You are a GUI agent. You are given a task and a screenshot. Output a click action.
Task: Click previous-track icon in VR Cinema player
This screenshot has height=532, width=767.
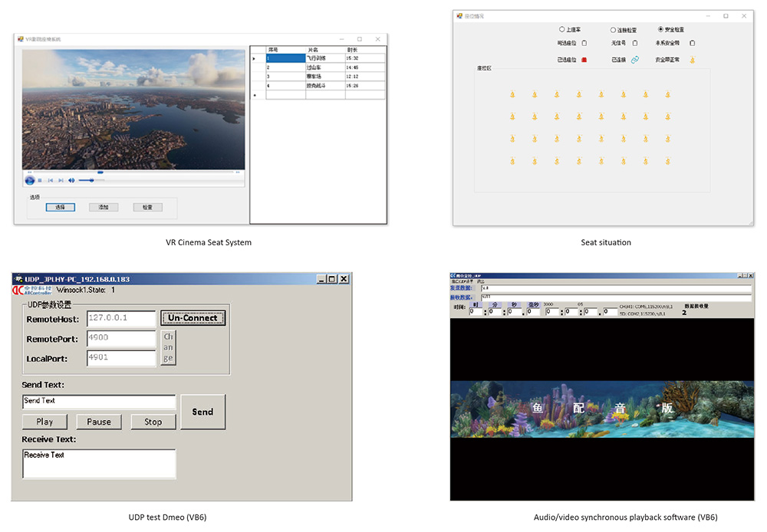(51, 180)
